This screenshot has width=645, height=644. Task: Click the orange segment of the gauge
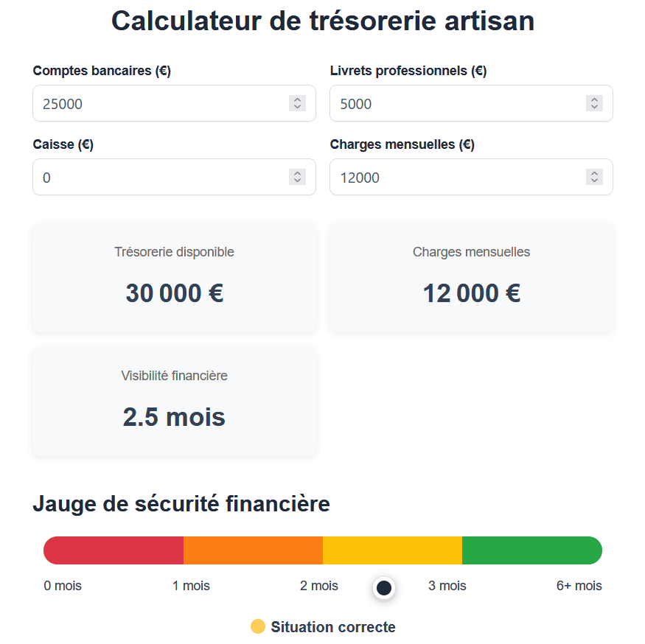tap(253, 550)
